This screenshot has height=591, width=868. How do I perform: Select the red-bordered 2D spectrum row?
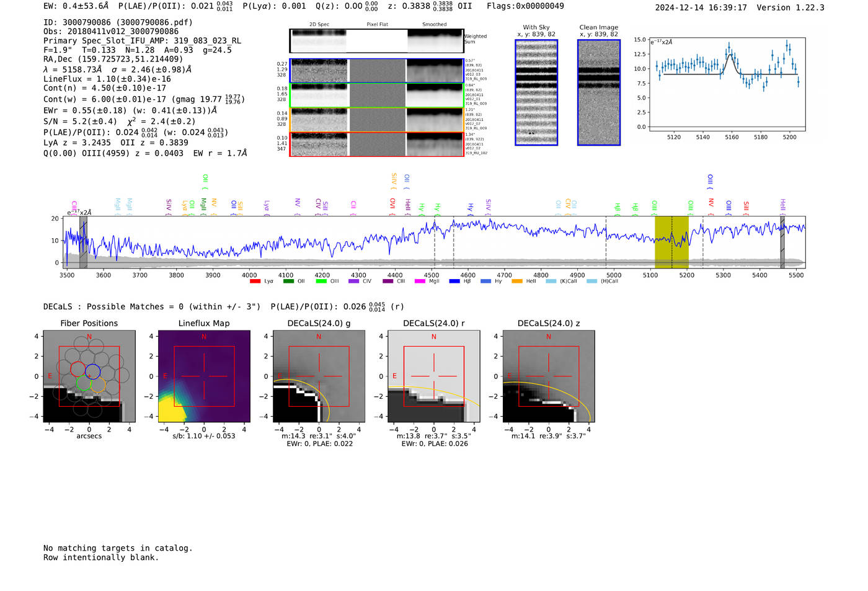tap(376, 144)
